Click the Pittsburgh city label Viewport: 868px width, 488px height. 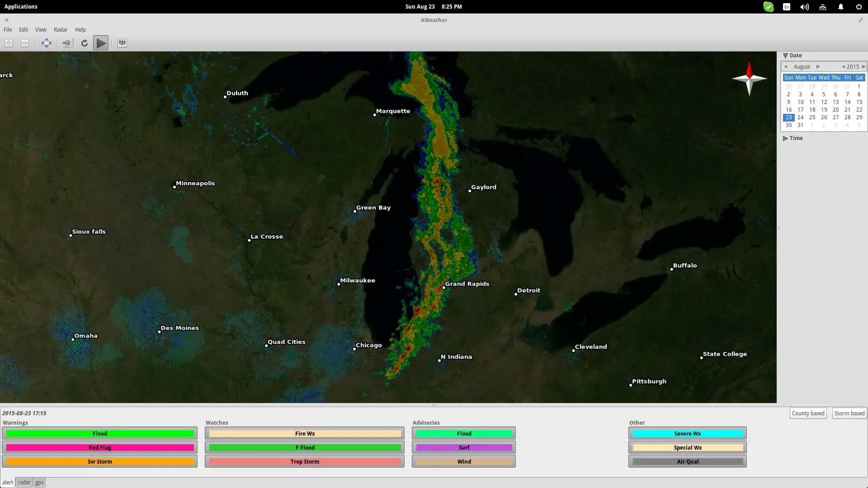(x=649, y=381)
